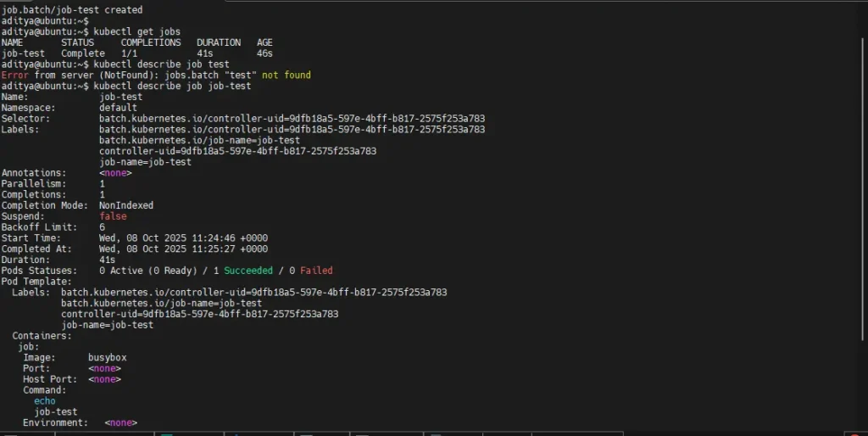868x436 pixels.
Task: Select the Start Time timestamp
Action: click(x=183, y=238)
